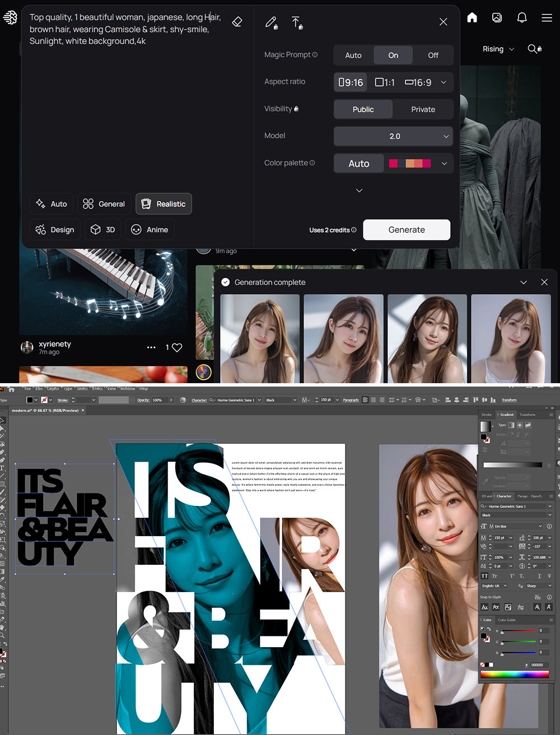Image resolution: width=560 pixels, height=735 pixels.
Task: Choose the Anime style button
Action: point(150,230)
